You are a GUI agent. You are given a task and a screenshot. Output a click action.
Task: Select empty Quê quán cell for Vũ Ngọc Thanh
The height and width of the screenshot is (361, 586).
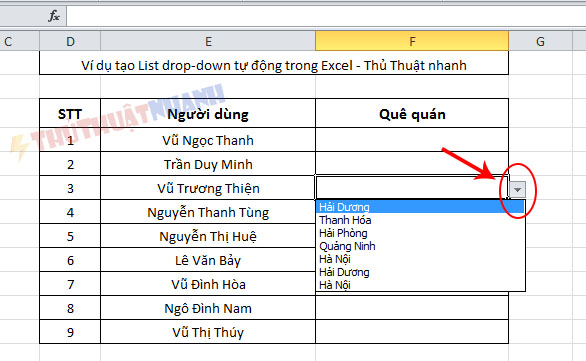coord(412,140)
